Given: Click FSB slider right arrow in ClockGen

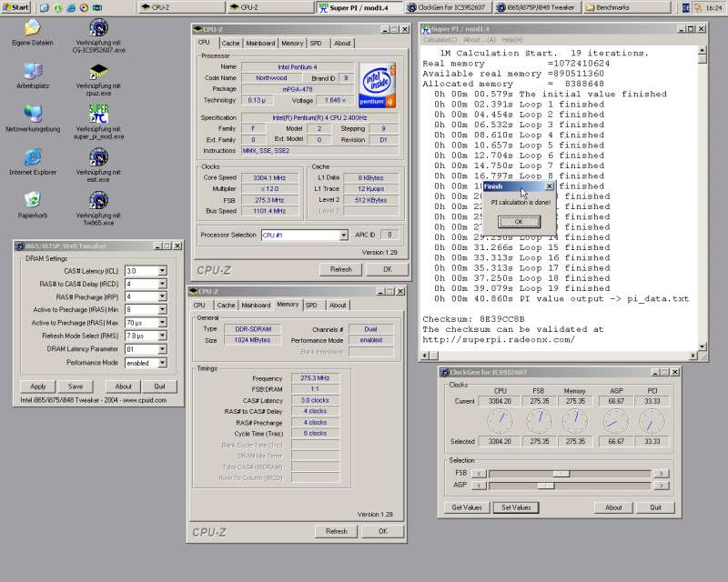Looking at the screenshot, I should pyautogui.click(x=662, y=474).
